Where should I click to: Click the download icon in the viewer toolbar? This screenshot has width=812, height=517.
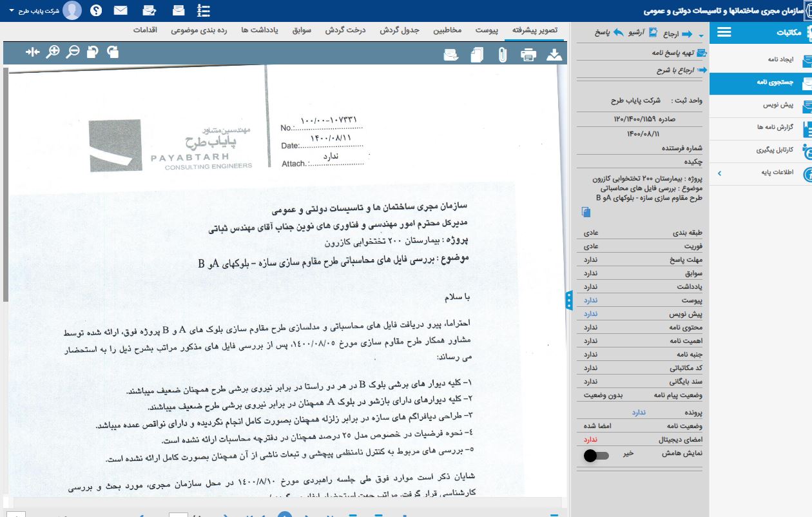(554, 55)
